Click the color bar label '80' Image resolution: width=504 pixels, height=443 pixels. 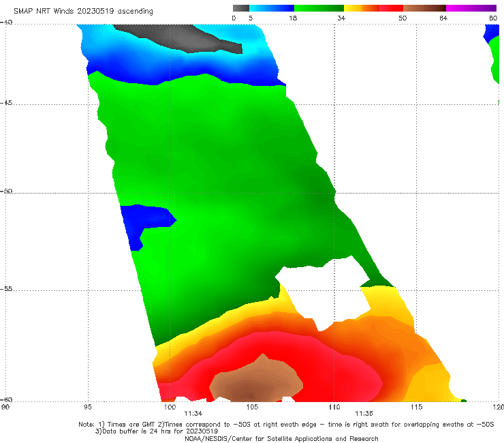[x=493, y=18]
